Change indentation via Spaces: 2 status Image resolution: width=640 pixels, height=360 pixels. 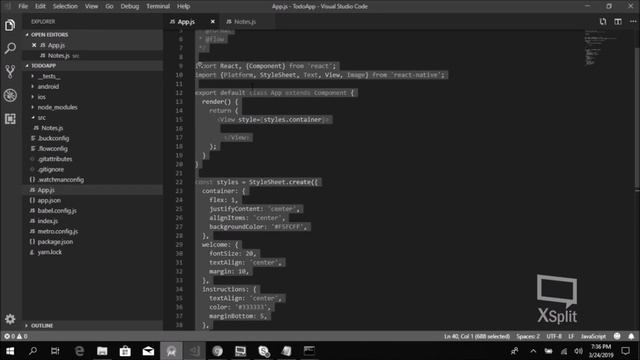[x=528, y=336]
